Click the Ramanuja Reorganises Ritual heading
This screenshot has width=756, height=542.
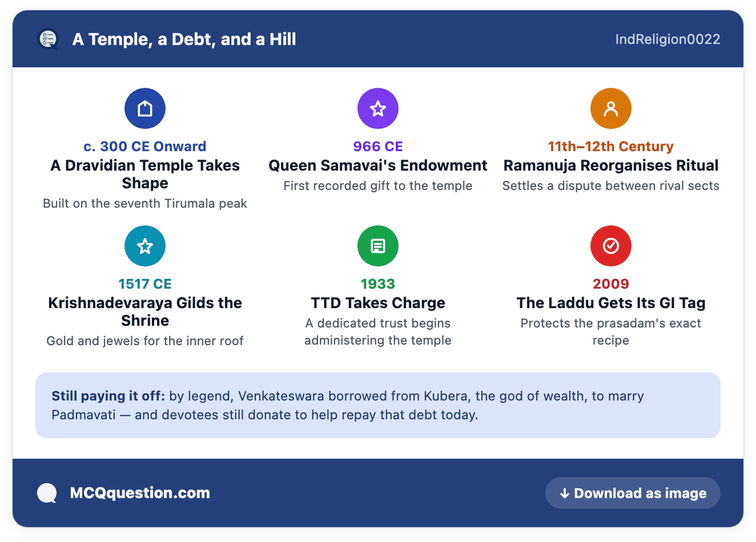[611, 165]
